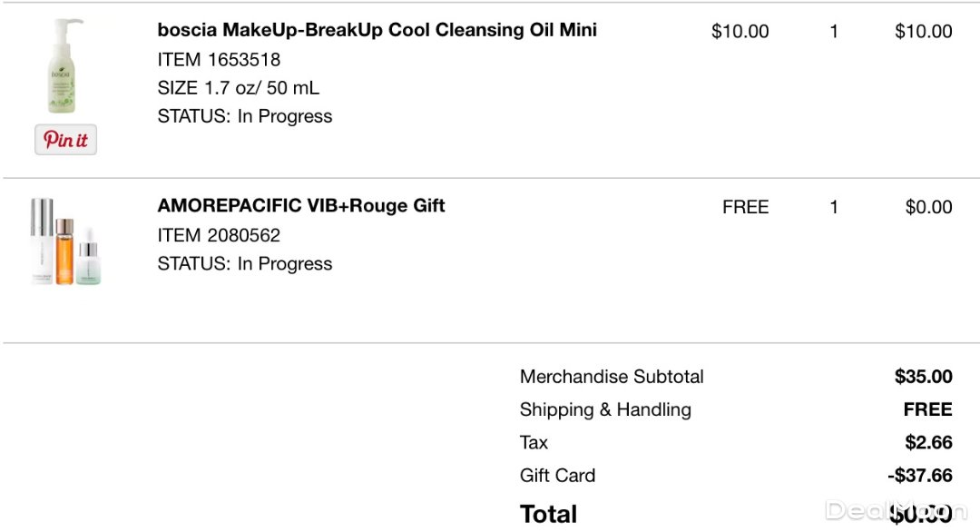Open the AMOREPACIFIC gift set thumbnail
Screen dimensions: 980x532
click(x=65, y=242)
